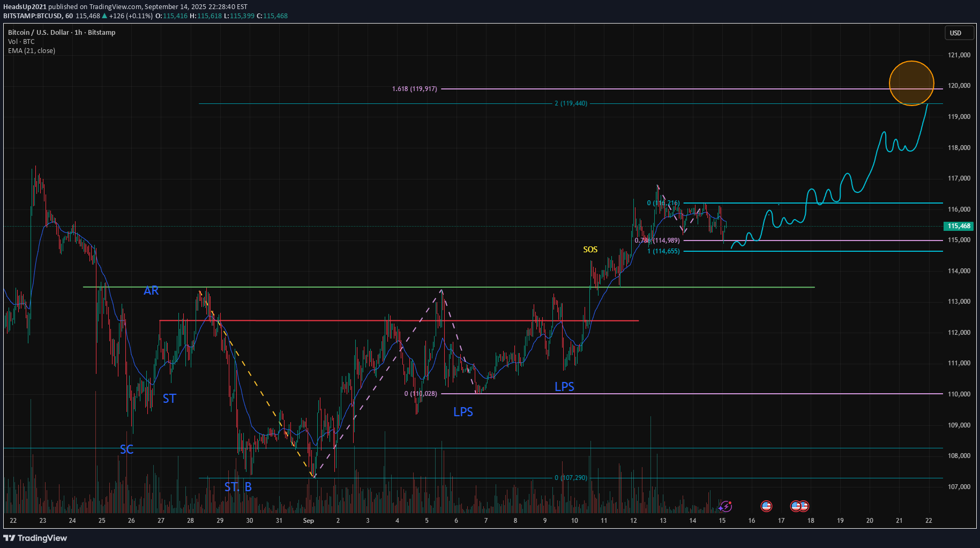Click the 'Sep' date axis label
The height and width of the screenshot is (548, 980).
tap(308, 521)
